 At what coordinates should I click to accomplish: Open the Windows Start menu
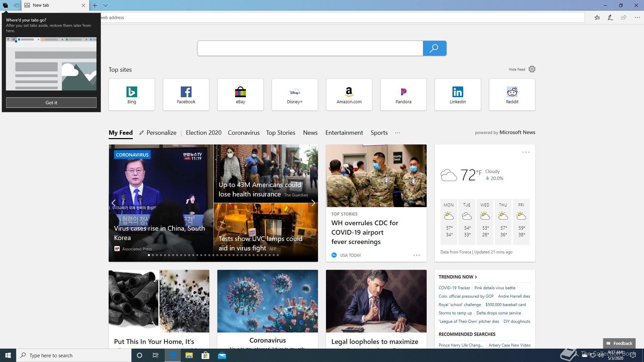8,355
